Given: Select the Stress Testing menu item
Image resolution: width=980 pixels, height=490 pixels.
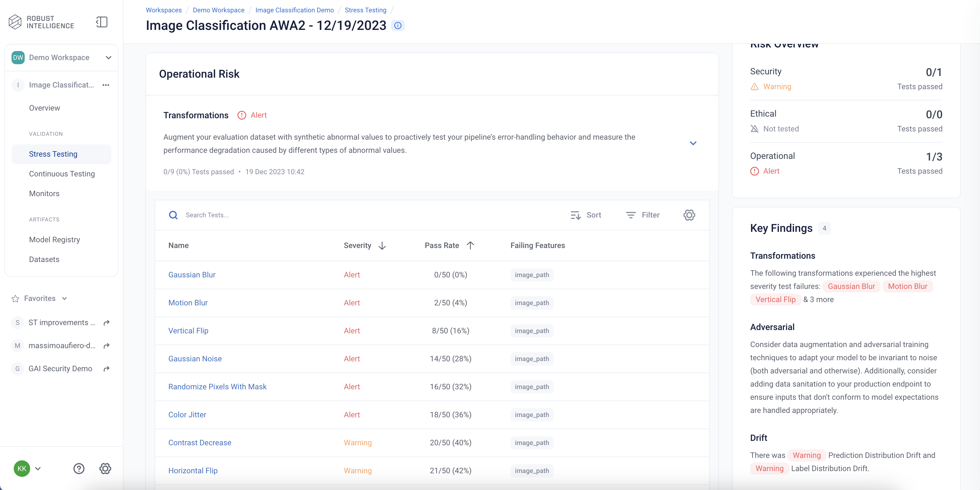Looking at the screenshot, I should click(x=53, y=154).
